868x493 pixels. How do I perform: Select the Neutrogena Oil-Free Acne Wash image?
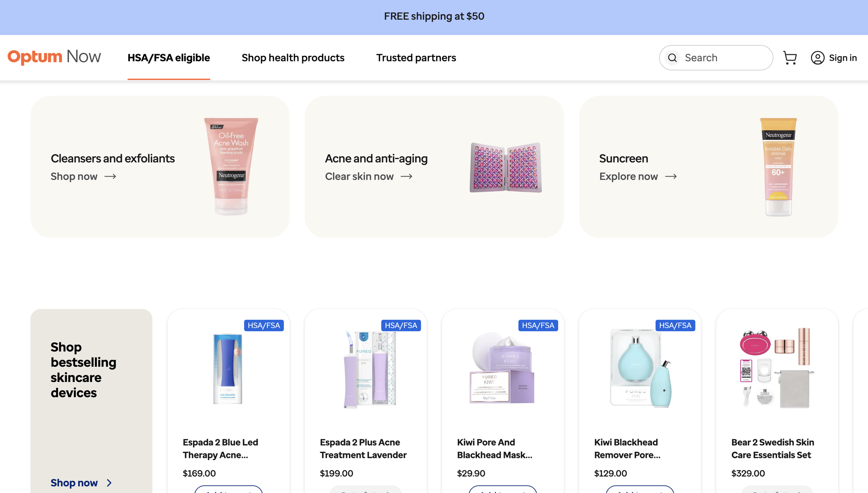click(x=231, y=167)
